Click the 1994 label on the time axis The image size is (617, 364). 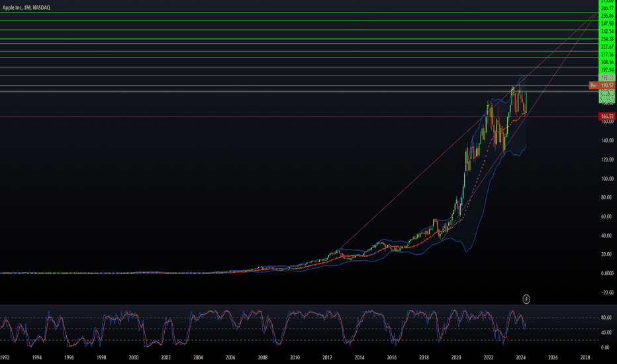tap(36, 357)
